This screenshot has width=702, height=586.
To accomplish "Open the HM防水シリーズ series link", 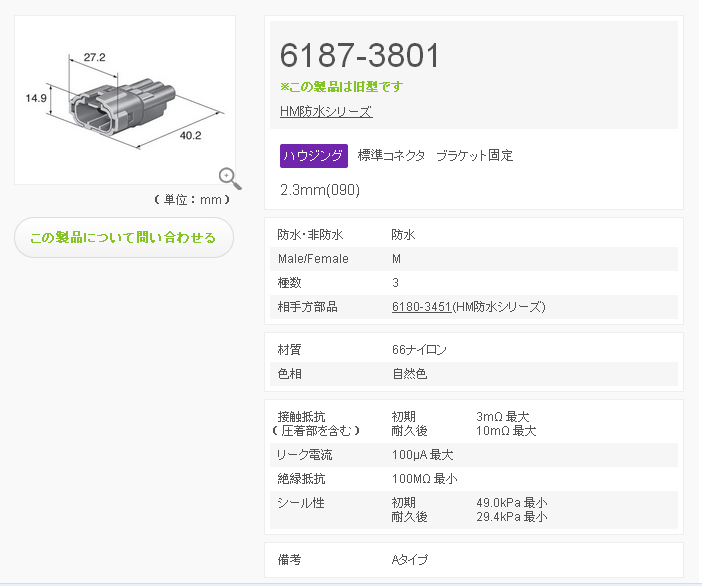I will pos(326,112).
